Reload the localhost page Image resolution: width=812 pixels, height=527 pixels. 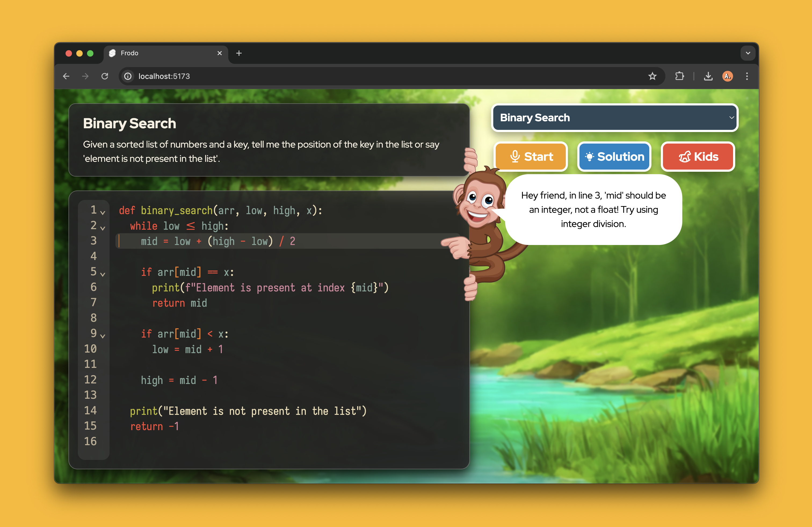click(x=105, y=76)
